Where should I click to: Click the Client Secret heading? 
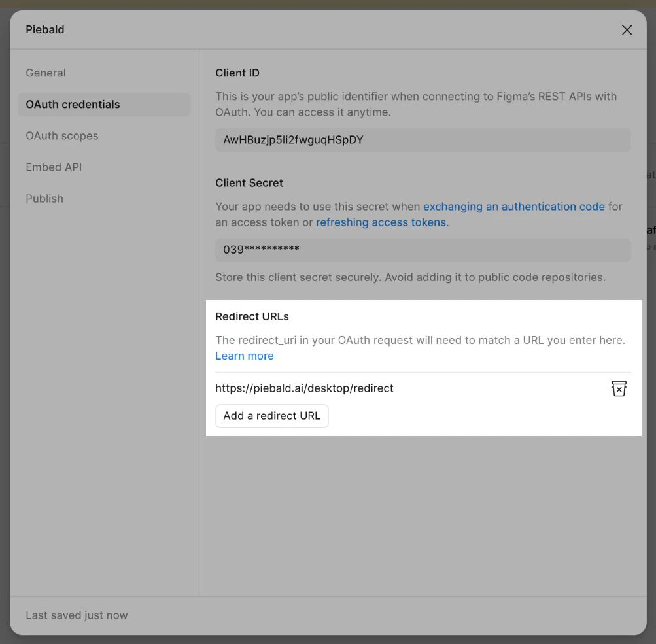click(x=249, y=183)
